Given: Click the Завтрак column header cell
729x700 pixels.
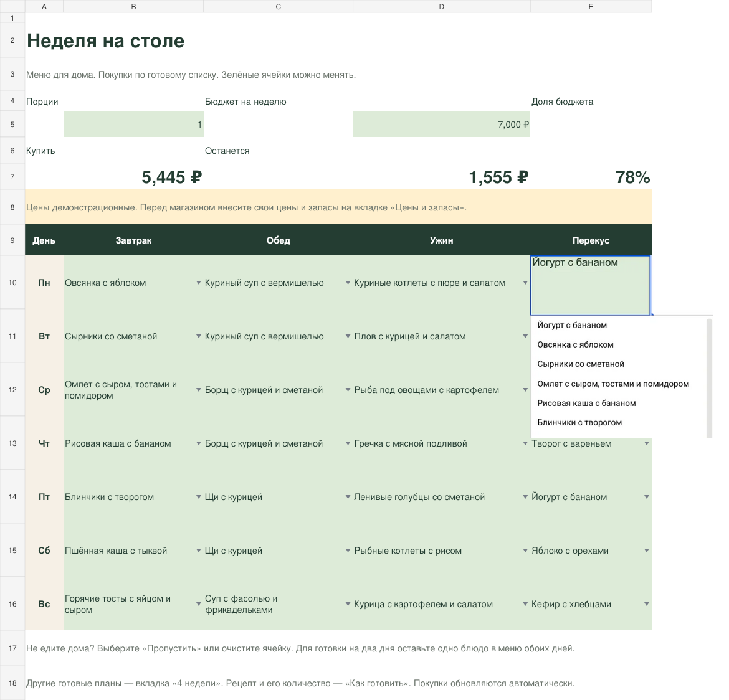Looking at the screenshot, I should (x=133, y=240).
